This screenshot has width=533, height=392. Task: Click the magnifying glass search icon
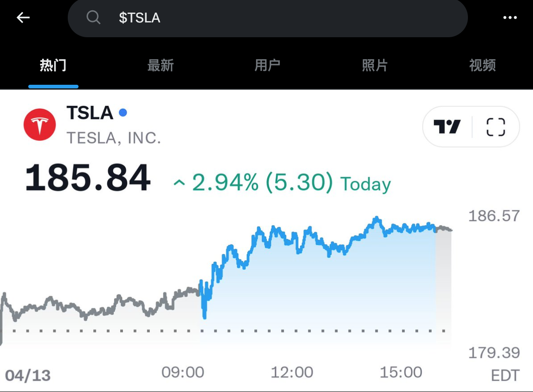[93, 17]
